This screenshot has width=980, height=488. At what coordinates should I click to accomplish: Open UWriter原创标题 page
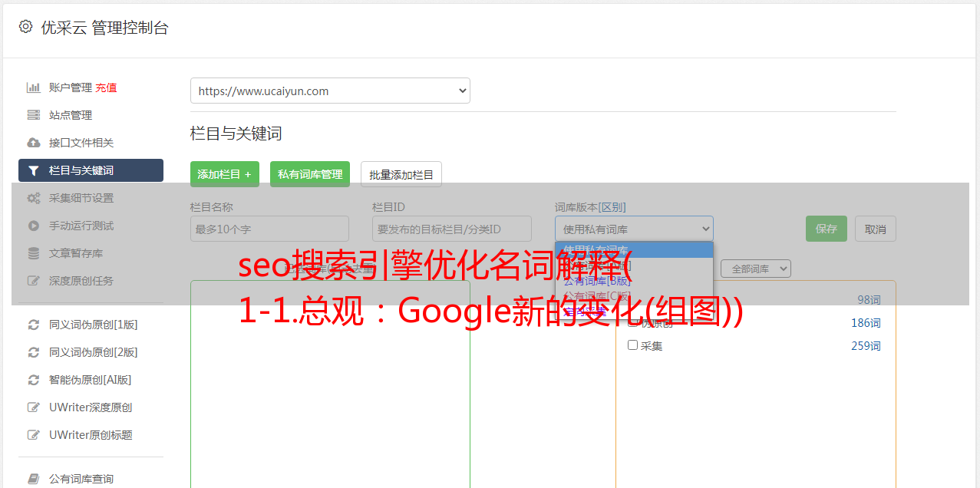tap(91, 435)
